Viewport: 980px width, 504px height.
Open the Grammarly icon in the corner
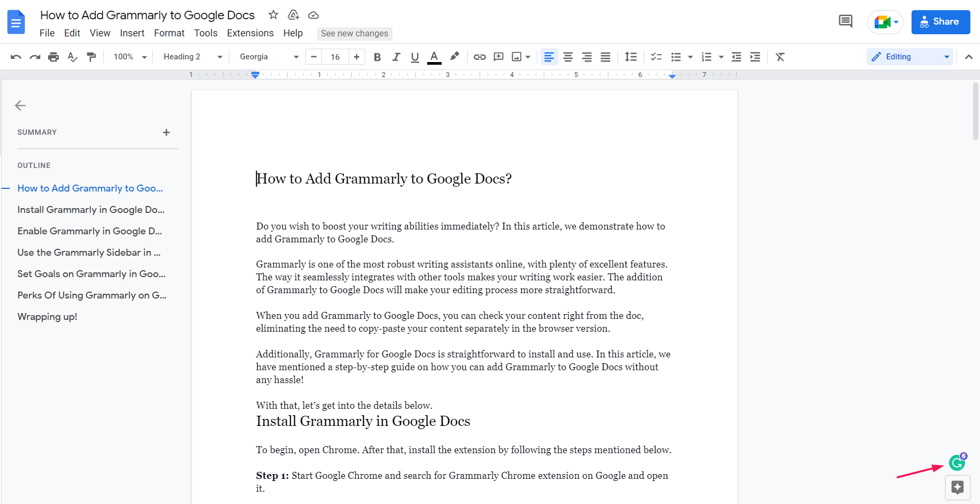[x=956, y=462]
